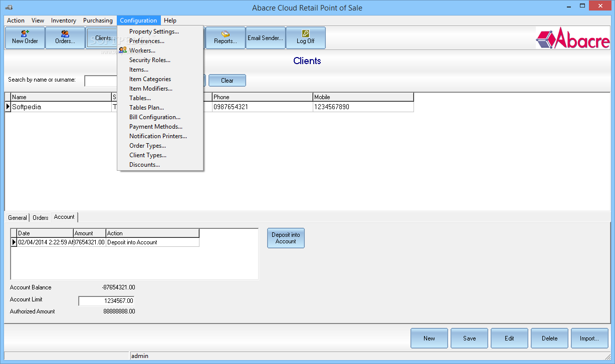
Task: Click the Mobile column header
Action: point(363,97)
